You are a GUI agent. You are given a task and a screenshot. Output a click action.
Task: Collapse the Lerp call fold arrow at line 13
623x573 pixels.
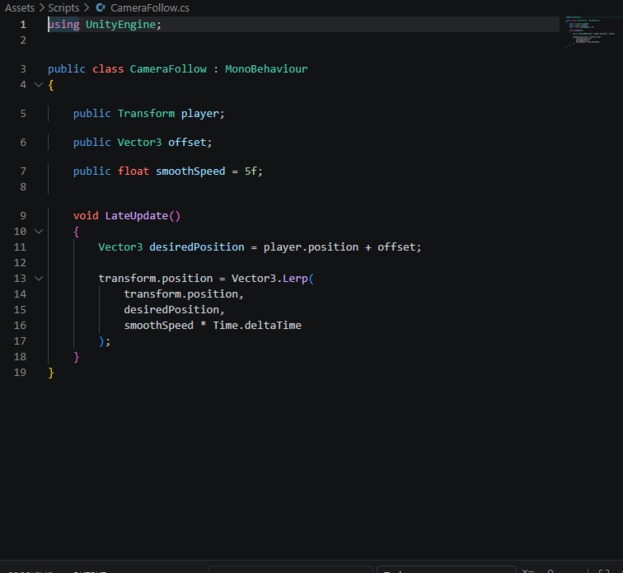(x=39, y=278)
